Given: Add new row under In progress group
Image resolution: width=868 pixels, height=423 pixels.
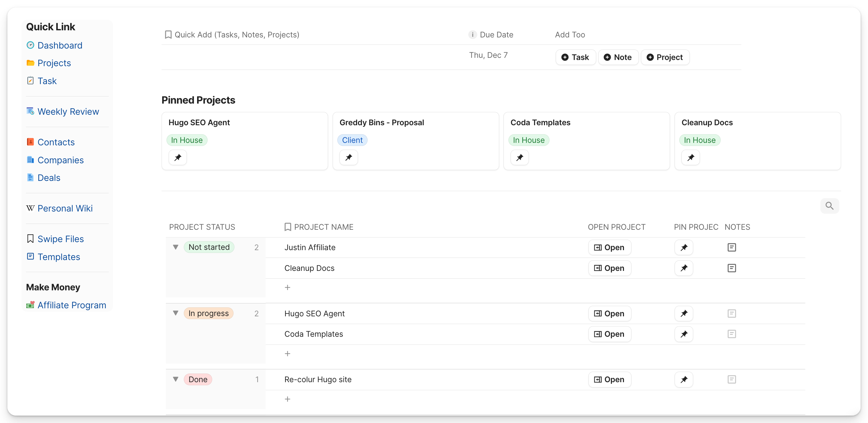Looking at the screenshot, I should point(287,353).
